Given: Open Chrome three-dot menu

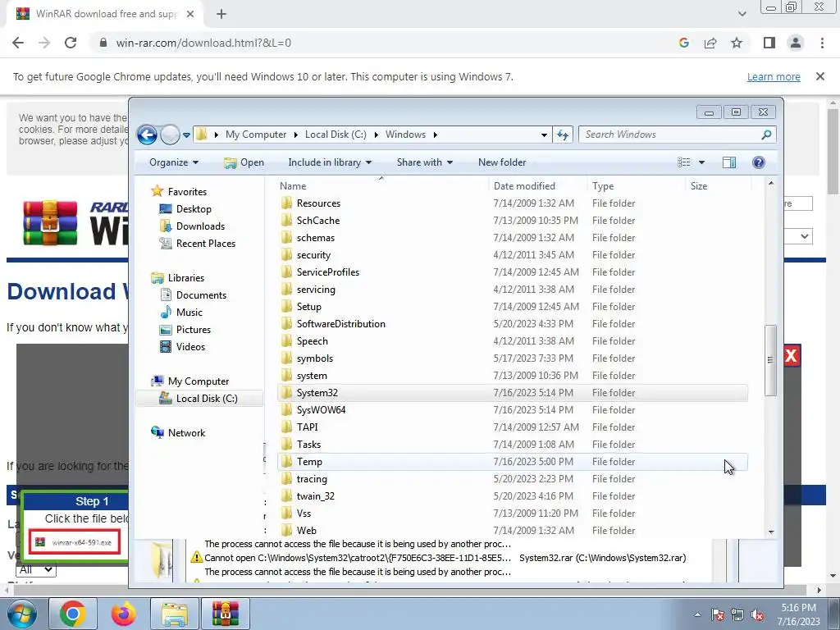Looking at the screenshot, I should pos(822,43).
